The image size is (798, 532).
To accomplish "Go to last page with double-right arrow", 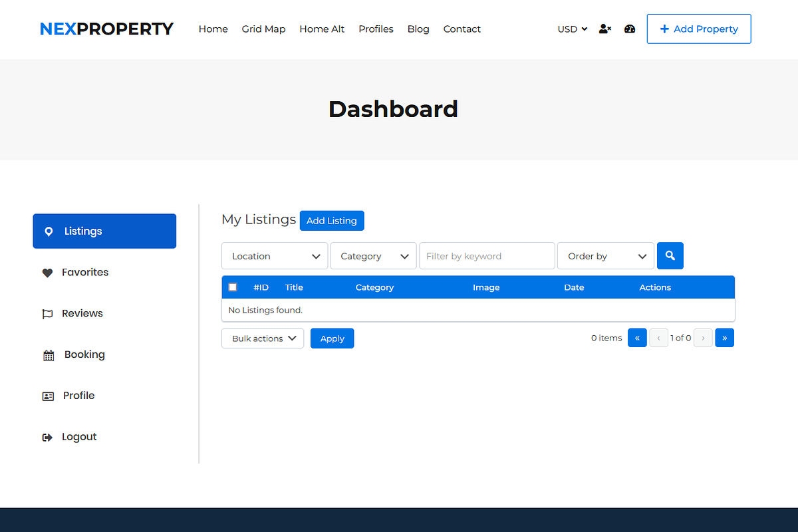I will point(724,338).
